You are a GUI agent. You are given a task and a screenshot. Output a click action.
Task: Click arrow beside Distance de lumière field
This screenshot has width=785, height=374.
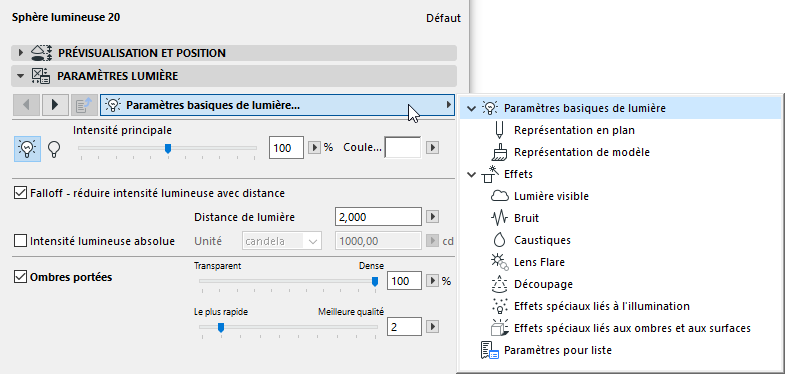pyautogui.click(x=433, y=217)
